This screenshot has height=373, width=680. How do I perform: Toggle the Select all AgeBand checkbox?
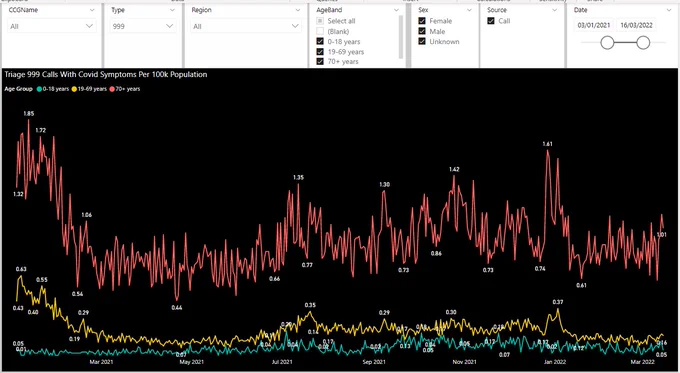click(320, 21)
